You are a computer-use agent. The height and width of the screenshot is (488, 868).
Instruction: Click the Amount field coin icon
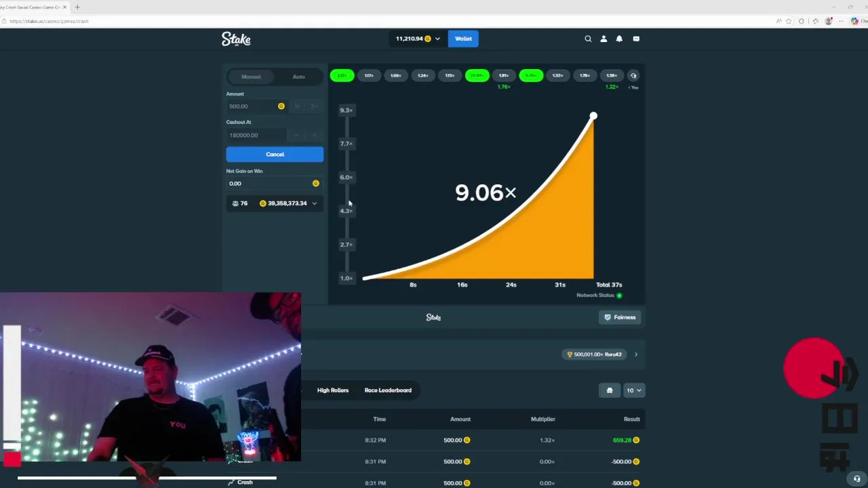coord(281,106)
